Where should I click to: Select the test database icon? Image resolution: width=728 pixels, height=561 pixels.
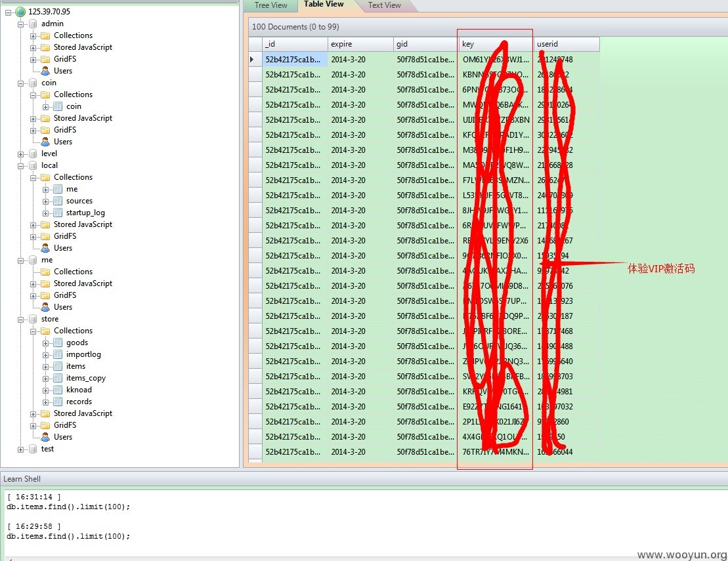[33, 449]
